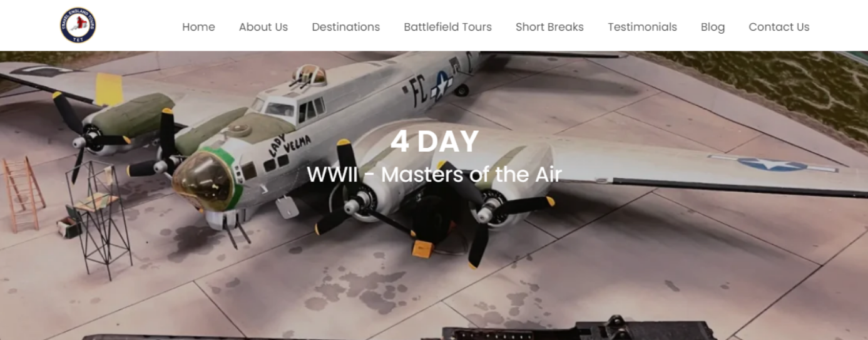Click the 'Lady Velma' nose art text
Viewport: 868px width, 340px height.
tap(288, 146)
